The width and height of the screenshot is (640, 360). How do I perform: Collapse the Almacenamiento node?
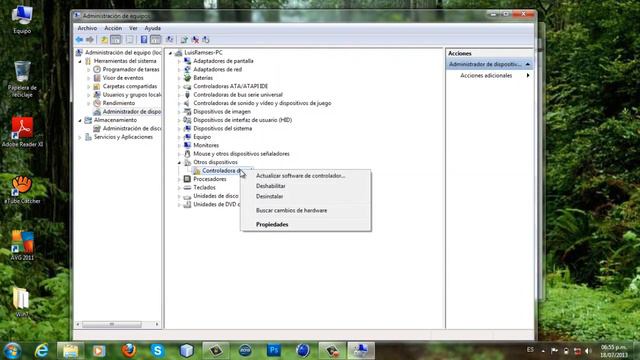(80, 120)
